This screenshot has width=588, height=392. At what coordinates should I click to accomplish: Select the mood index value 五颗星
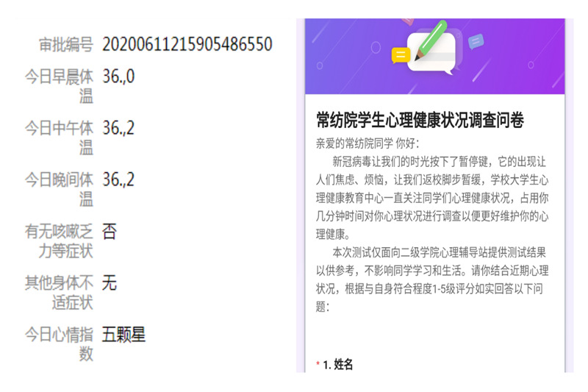123,334
